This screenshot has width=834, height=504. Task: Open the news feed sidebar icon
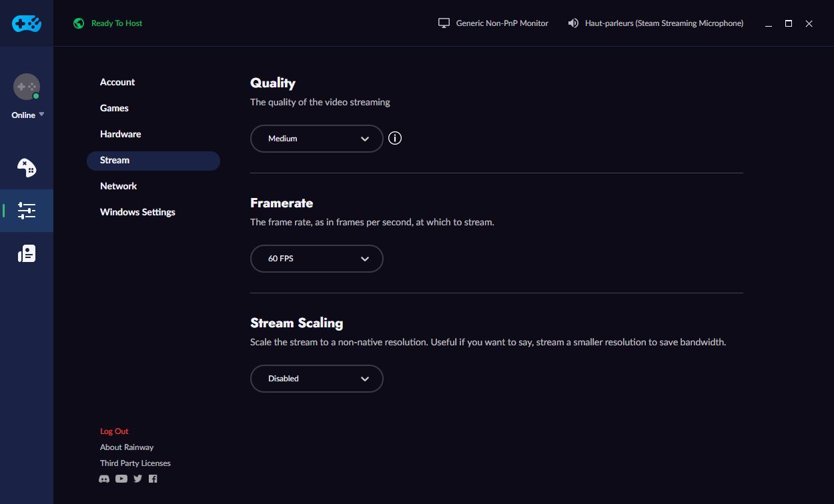point(27,253)
